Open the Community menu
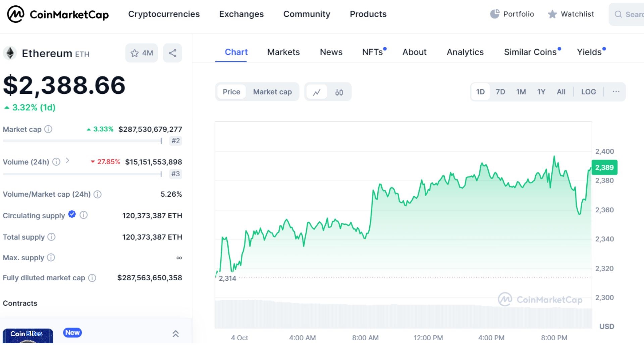 coord(307,14)
